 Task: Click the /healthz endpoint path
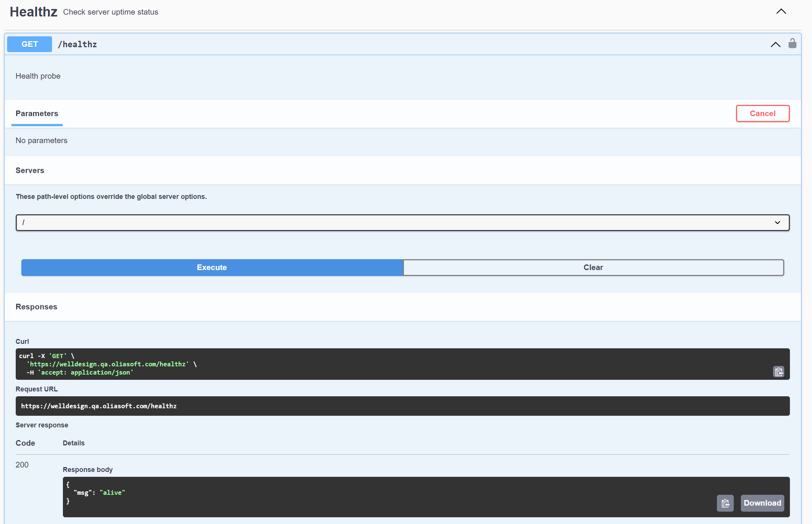[x=77, y=45]
